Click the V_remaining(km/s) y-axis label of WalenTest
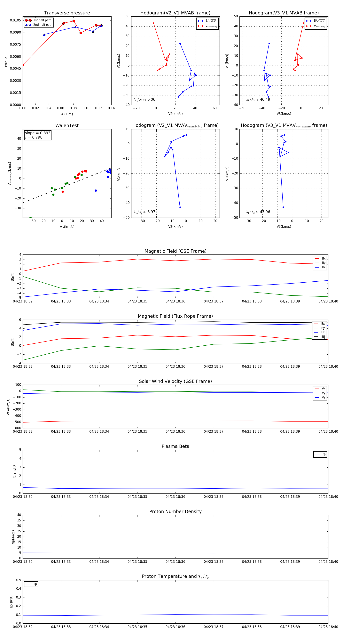The width and height of the screenshot is (351, 644). [10, 173]
